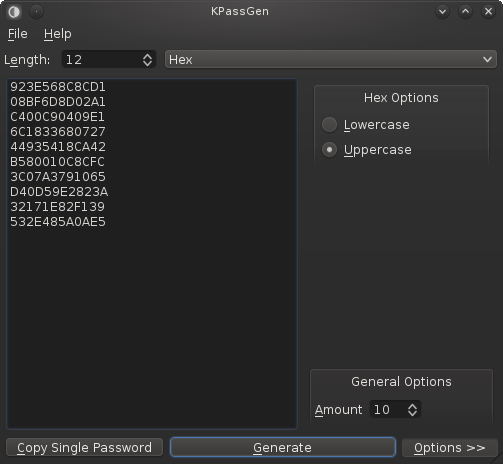503x464 pixels.
Task: Open the File menu
Action: point(18,34)
